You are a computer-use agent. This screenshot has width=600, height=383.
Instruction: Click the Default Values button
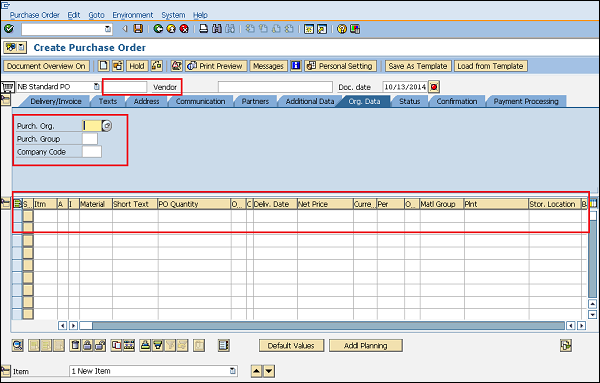[291, 346]
